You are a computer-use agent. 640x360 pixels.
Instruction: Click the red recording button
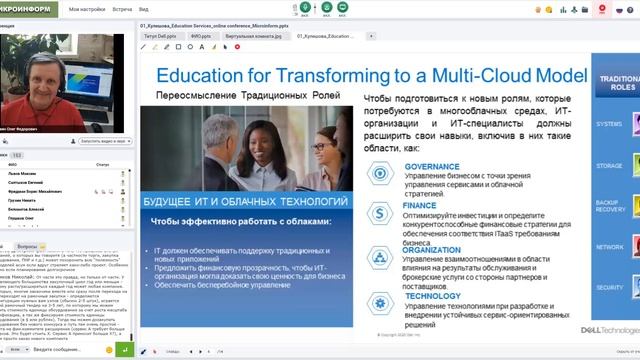[602, 9]
